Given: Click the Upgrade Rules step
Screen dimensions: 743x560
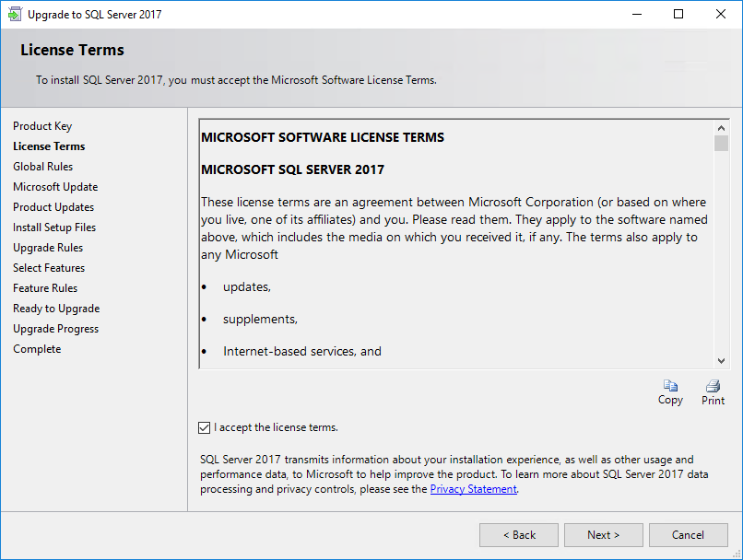Looking at the screenshot, I should point(48,248).
